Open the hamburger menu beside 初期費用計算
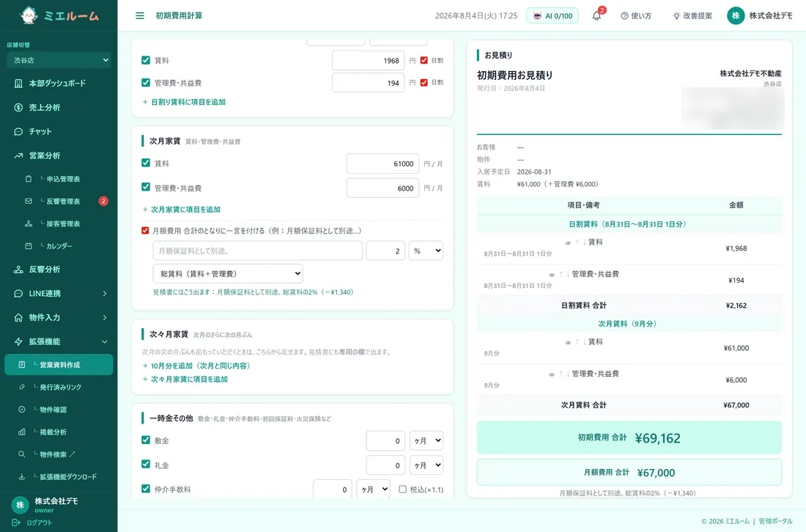The width and height of the screenshot is (806, 532). (140, 16)
